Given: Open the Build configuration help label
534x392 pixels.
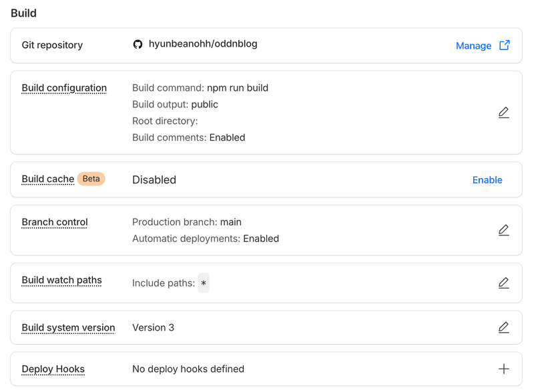Looking at the screenshot, I should tap(64, 88).
